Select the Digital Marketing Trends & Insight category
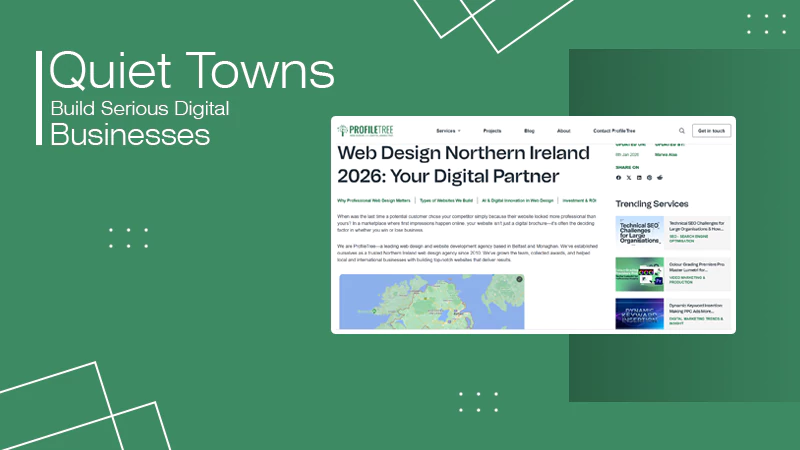The width and height of the screenshot is (800, 450). click(696, 320)
